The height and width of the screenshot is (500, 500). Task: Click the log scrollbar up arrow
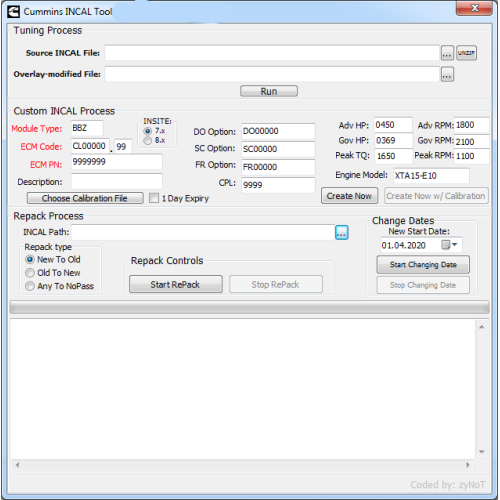tap(482, 327)
